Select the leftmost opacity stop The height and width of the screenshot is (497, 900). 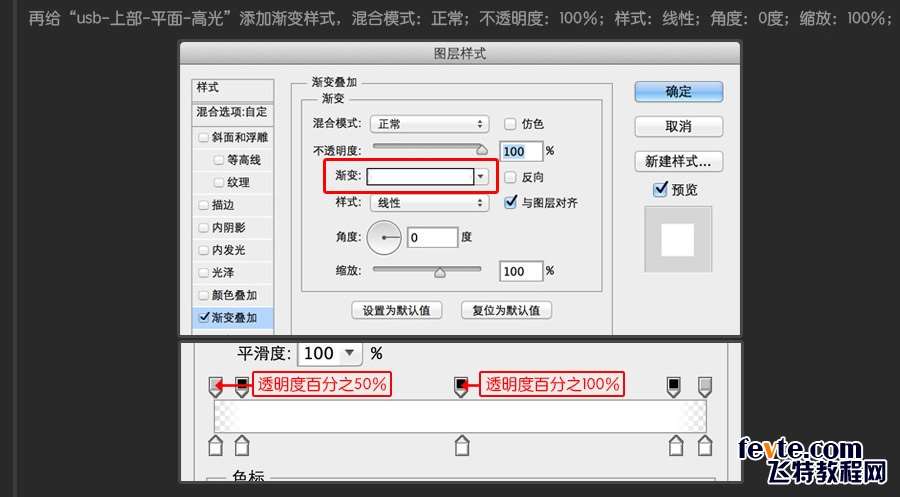tap(215, 386)
